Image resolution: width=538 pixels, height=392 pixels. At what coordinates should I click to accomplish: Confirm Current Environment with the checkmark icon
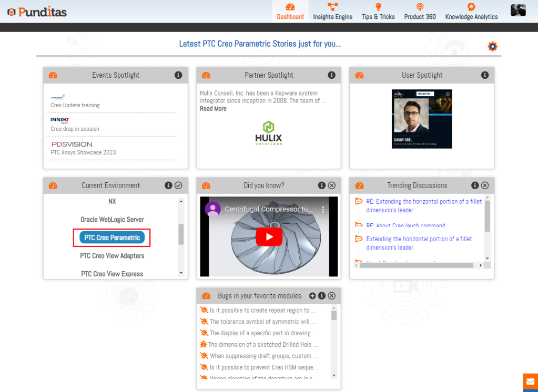[178, 185]
